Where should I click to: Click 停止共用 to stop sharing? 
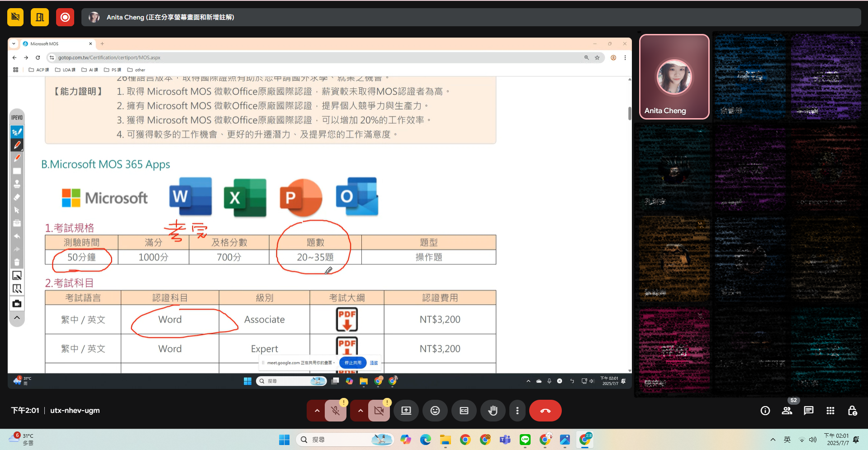(x=352, y=362)
